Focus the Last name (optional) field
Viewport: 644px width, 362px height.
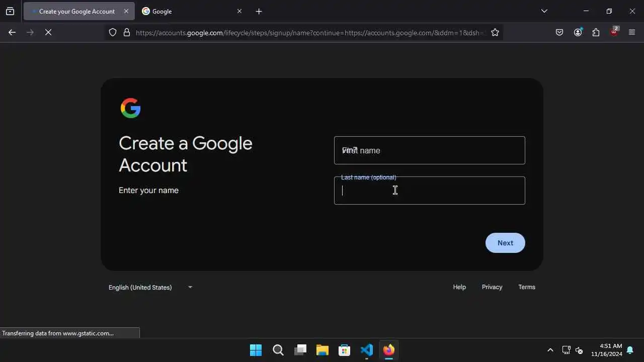pos(430,191)
